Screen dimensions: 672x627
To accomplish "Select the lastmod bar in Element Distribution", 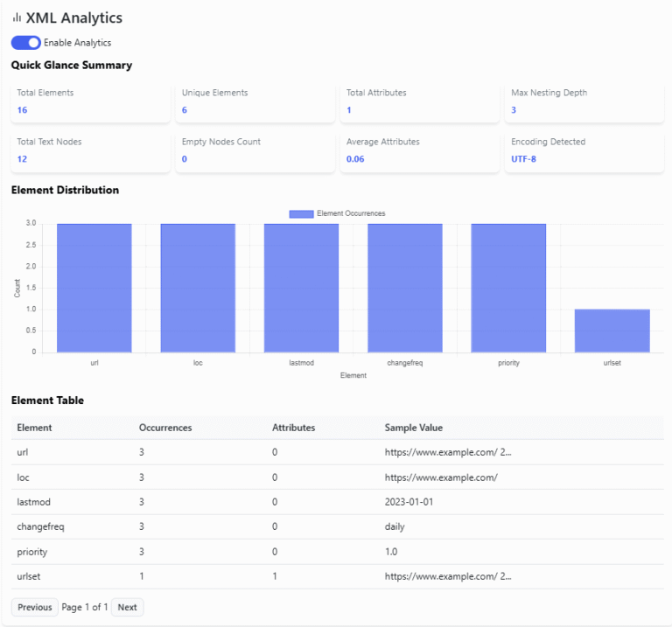I will tap(301, 288).
